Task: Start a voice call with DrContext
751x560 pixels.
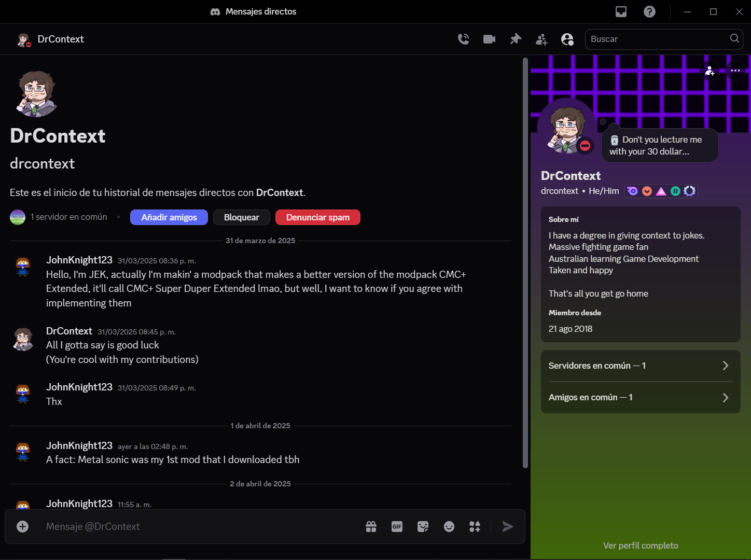Action: pos(463,39)
